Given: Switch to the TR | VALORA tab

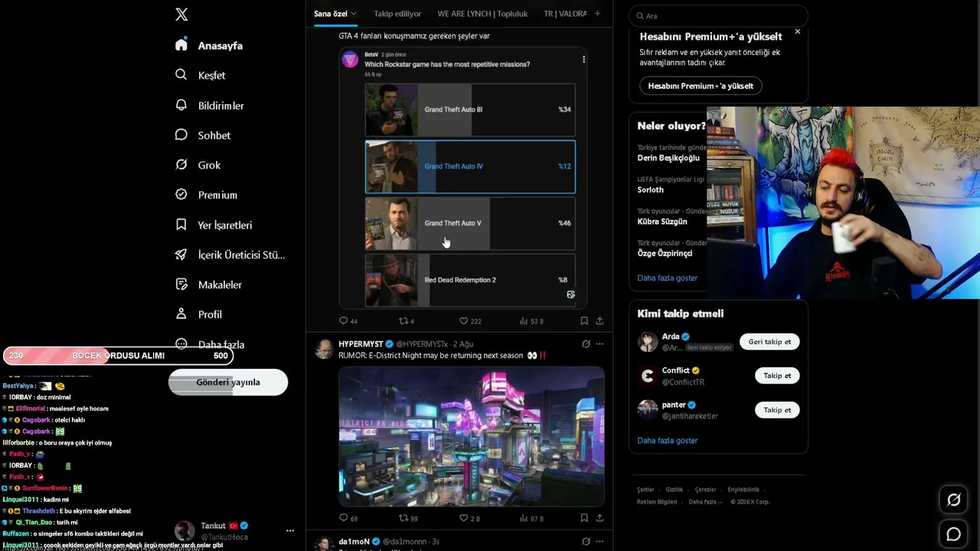Looking at the screenshot, I should click(x=565, y=14).
